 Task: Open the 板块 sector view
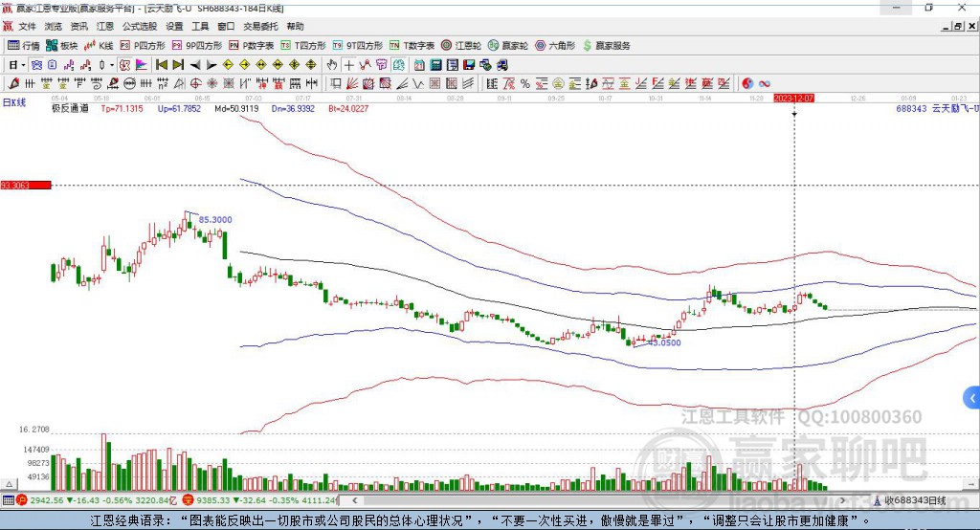click(x=61, y=46)
